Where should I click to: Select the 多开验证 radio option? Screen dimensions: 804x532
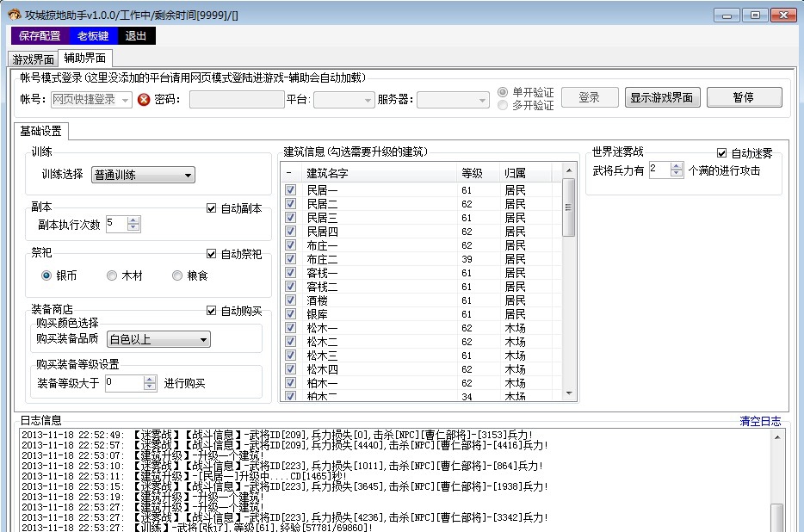point(504,105)
